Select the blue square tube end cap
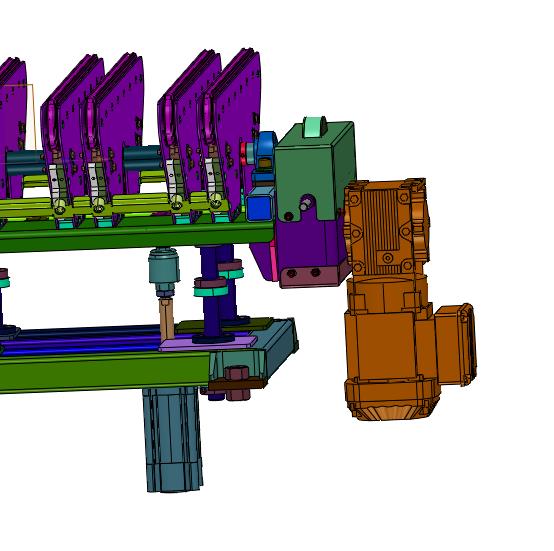This screenshot has height=551, width=554. (x=259, y=209)
